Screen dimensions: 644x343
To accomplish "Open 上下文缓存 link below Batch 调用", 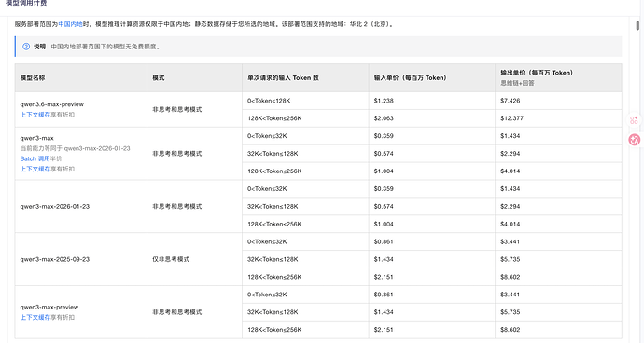I will pyautogui.click(x=35, y=169).
